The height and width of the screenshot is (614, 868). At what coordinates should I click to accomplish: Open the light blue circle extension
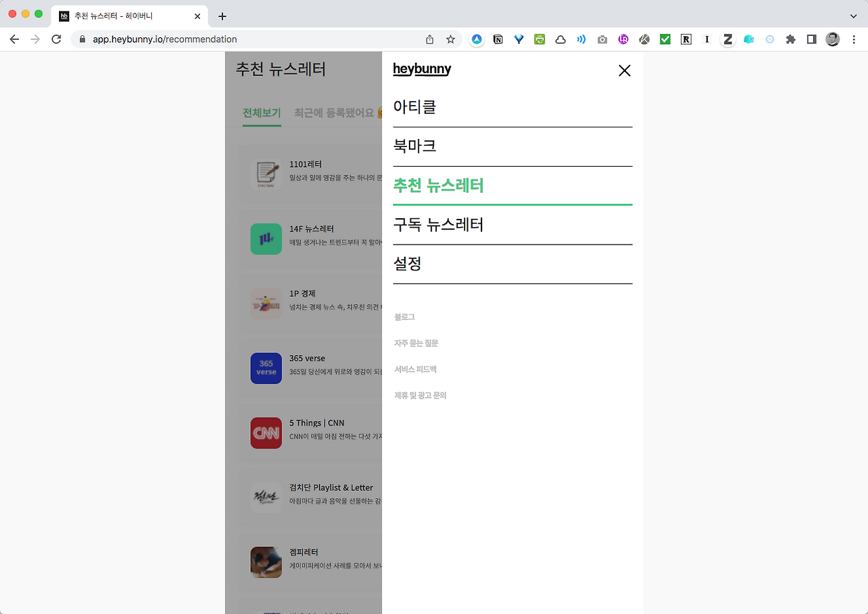770,39
